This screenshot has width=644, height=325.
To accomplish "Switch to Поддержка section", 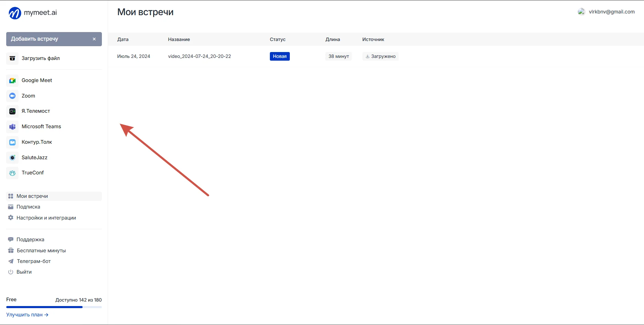I will 31,239.
